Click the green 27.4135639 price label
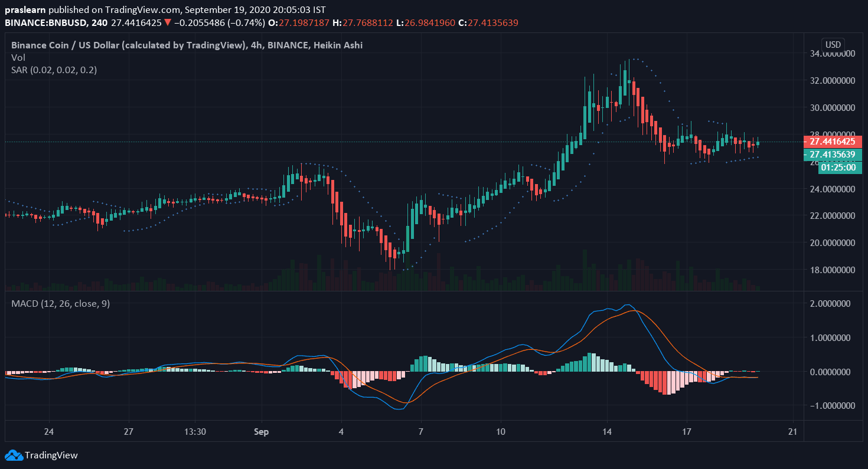The width and height of the screenshot is (868, 469). click(x=833, y=155)
